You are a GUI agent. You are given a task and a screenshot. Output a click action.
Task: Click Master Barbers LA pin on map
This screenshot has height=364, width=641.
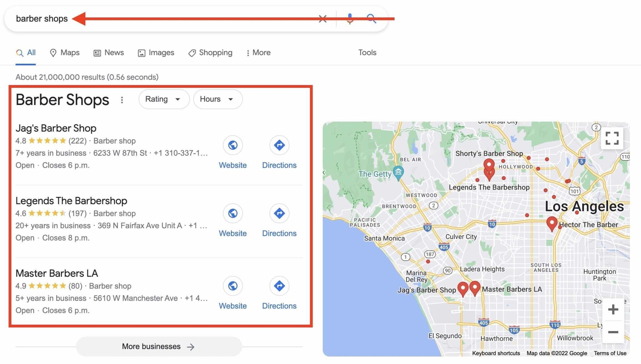[474, 289]
